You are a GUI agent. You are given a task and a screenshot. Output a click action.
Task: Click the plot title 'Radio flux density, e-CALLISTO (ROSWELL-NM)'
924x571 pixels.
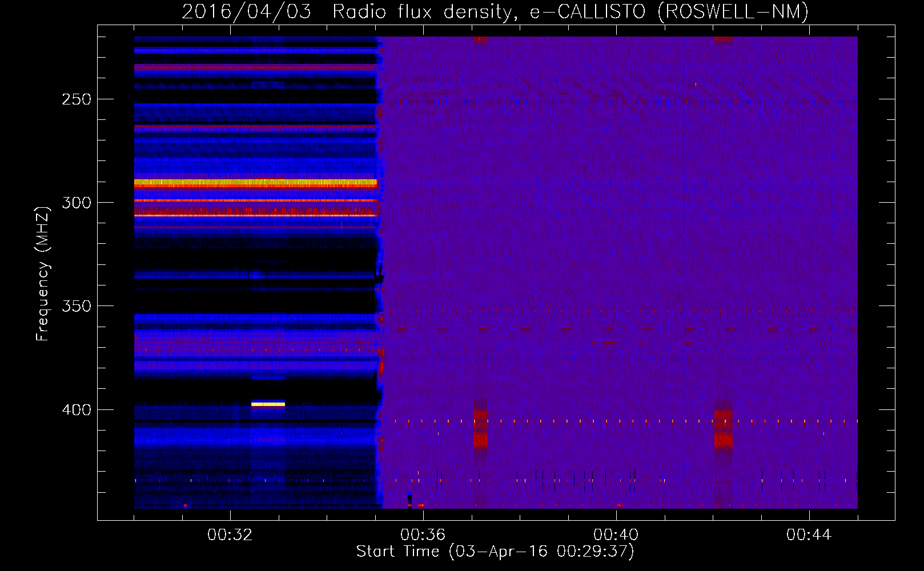571,11
